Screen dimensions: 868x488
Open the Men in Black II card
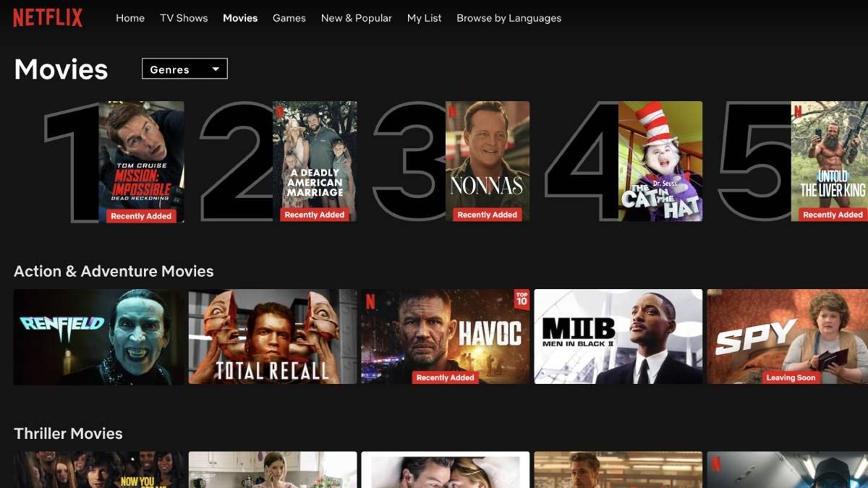tap(618, 337)
